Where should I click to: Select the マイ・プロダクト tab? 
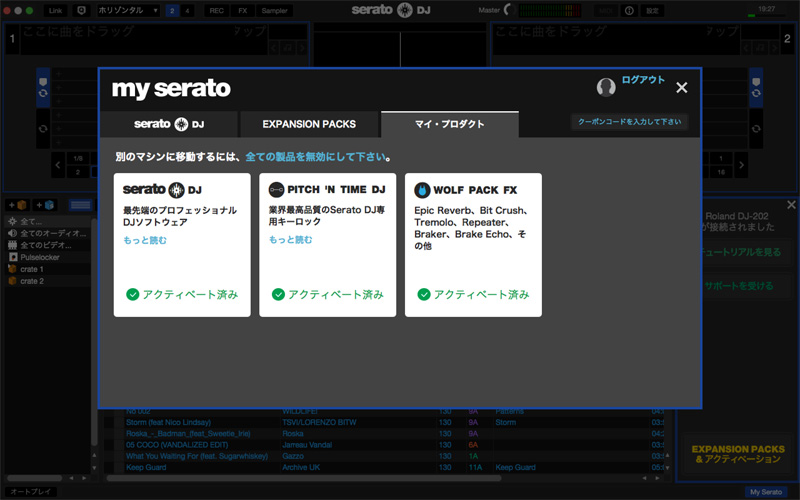(449, 125)
